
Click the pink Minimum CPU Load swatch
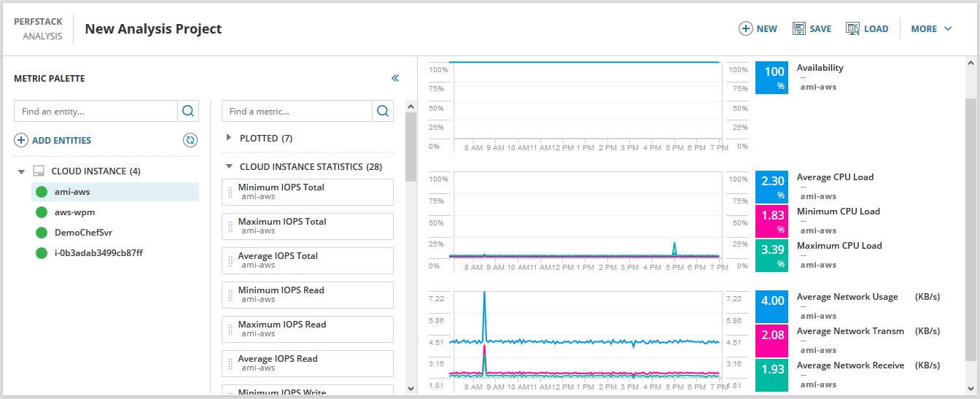pyautogui.click(x=772, y=222)
